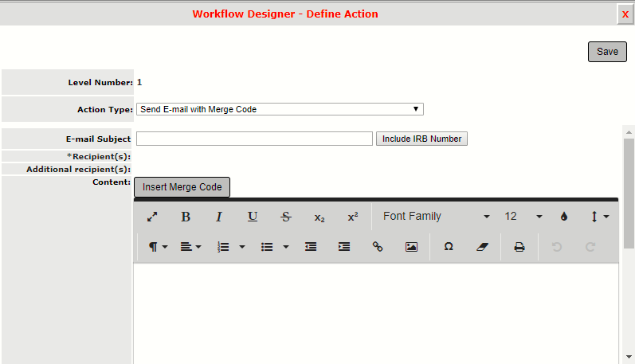Insert a numbered list
Image resolution: width=635 pixels, height=364 pixels.
[223, 247]
